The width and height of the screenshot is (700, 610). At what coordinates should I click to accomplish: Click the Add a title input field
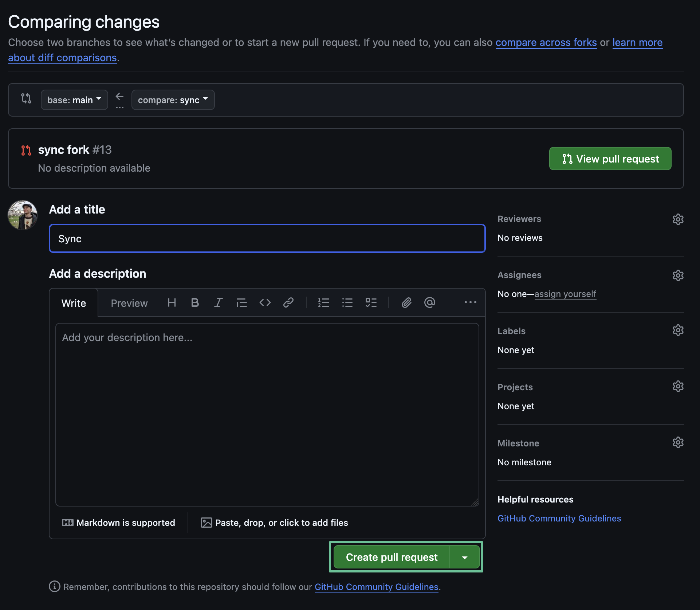[x=267, y=239]
